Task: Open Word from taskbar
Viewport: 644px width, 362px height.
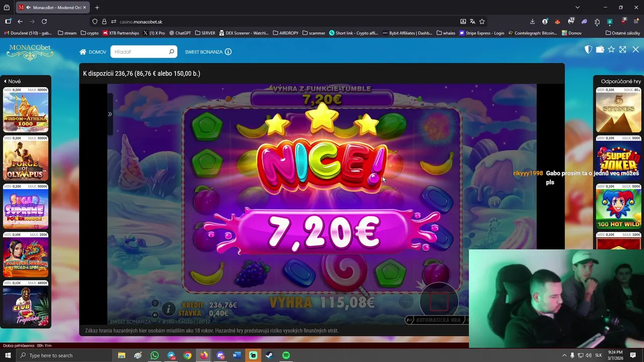Action: tap(236, 355)
